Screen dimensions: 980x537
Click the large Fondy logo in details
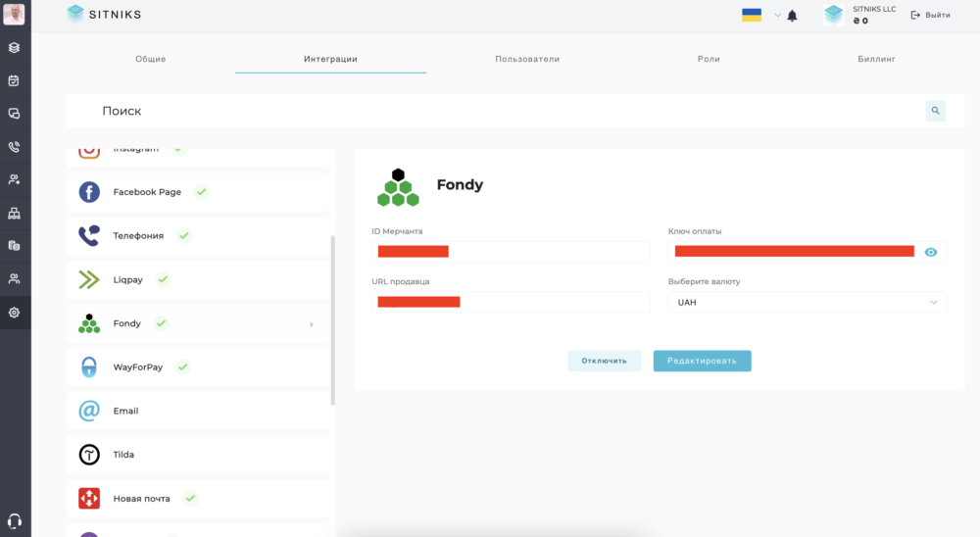[x=398, y=187]
